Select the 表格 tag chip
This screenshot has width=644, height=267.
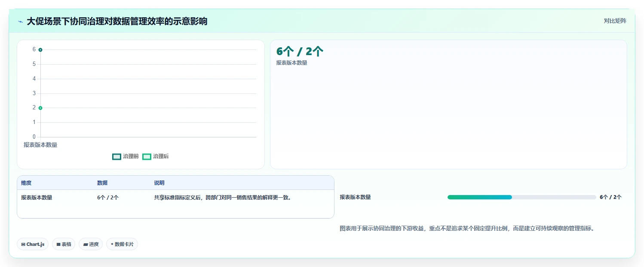64,244
